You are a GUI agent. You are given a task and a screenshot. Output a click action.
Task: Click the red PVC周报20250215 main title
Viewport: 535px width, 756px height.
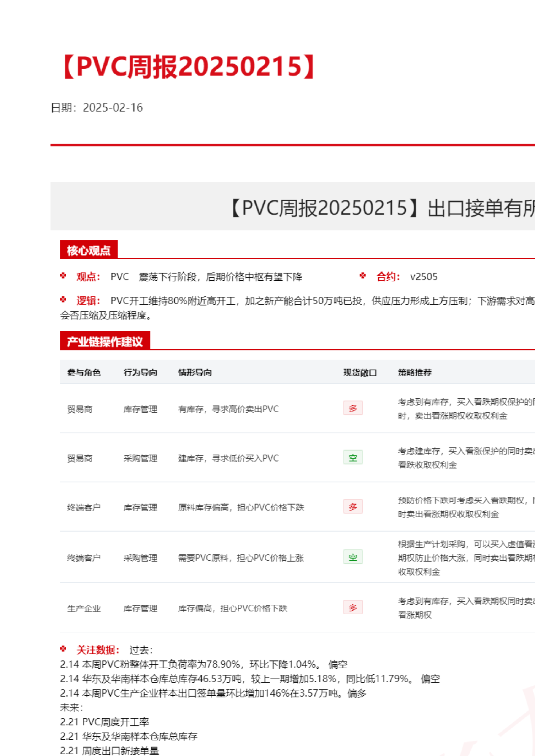tap(189, 67)
